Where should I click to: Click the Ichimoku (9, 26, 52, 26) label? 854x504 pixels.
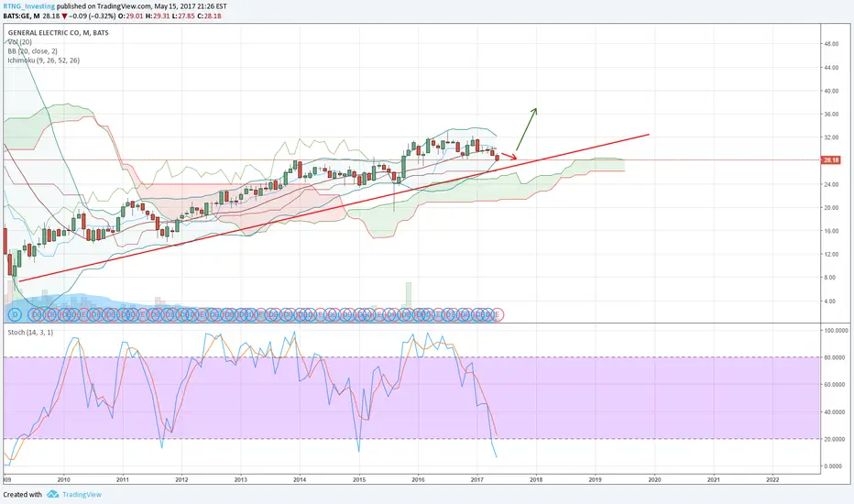[44, 60]
